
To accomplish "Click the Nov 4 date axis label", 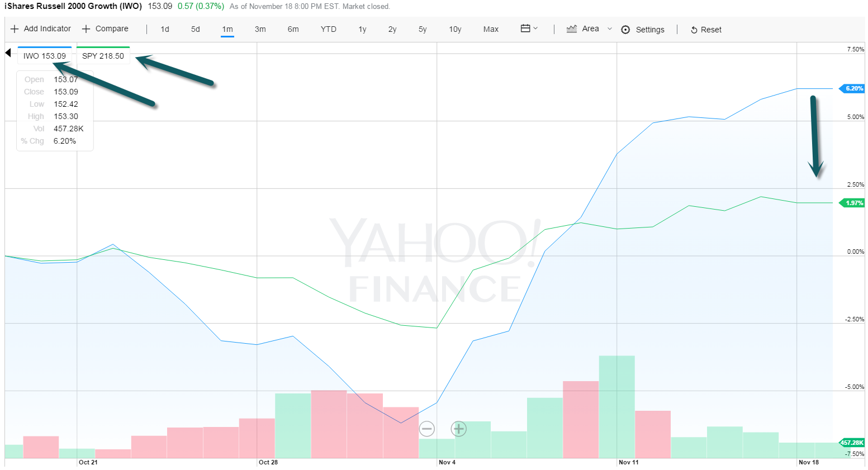I will [x=447, y=463].
